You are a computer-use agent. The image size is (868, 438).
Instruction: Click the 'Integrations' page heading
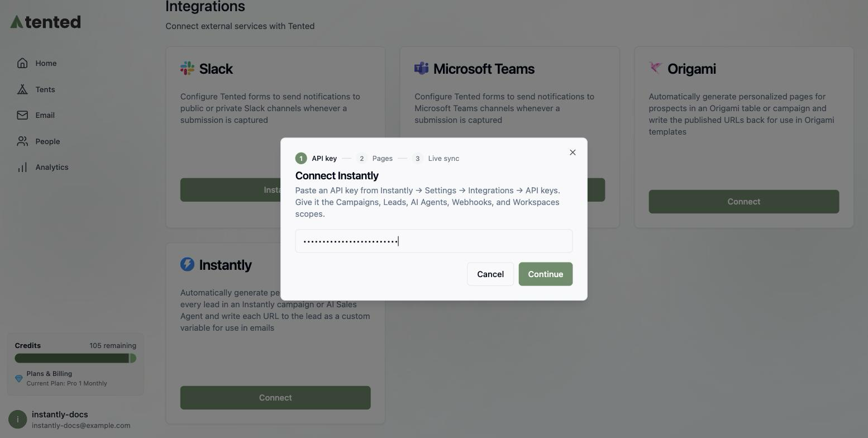(205, 6)
